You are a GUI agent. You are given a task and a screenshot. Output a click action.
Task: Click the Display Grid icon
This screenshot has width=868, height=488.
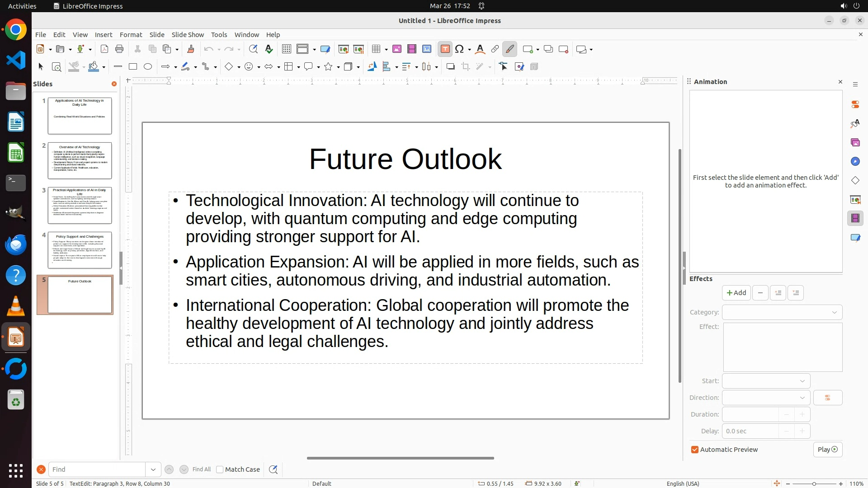(x=286, y=49)
